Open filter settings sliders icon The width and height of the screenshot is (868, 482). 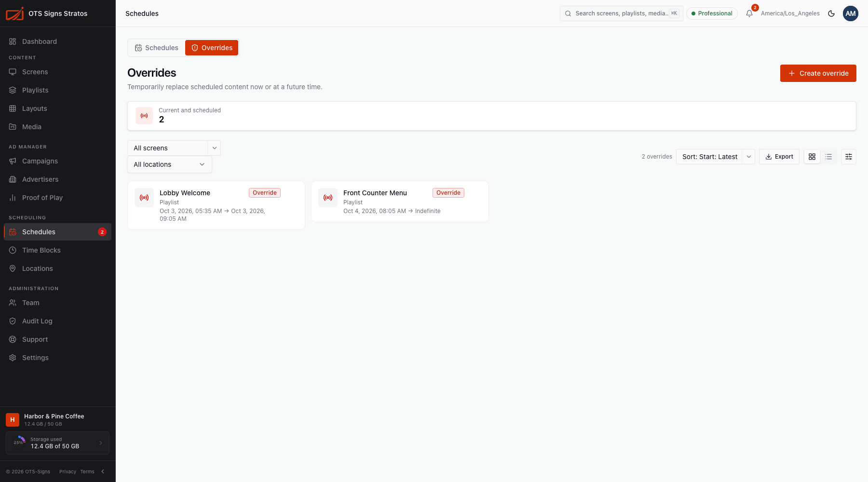(x=849, y=157)
